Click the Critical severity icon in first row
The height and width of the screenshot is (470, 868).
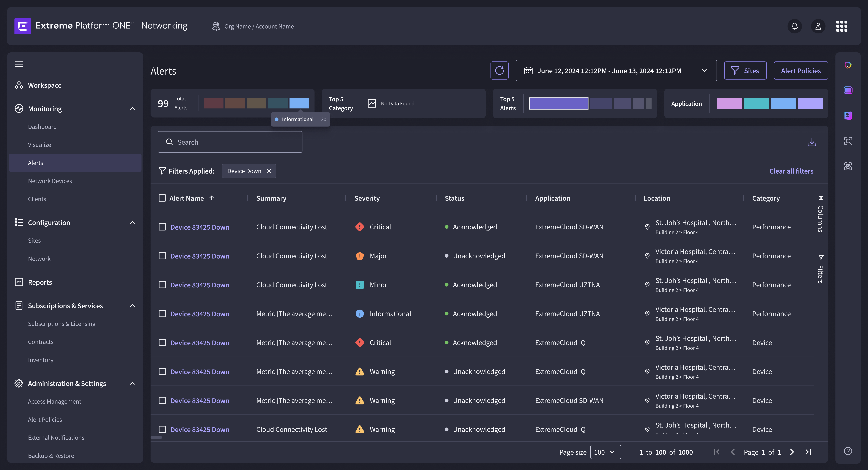point(360,227)
